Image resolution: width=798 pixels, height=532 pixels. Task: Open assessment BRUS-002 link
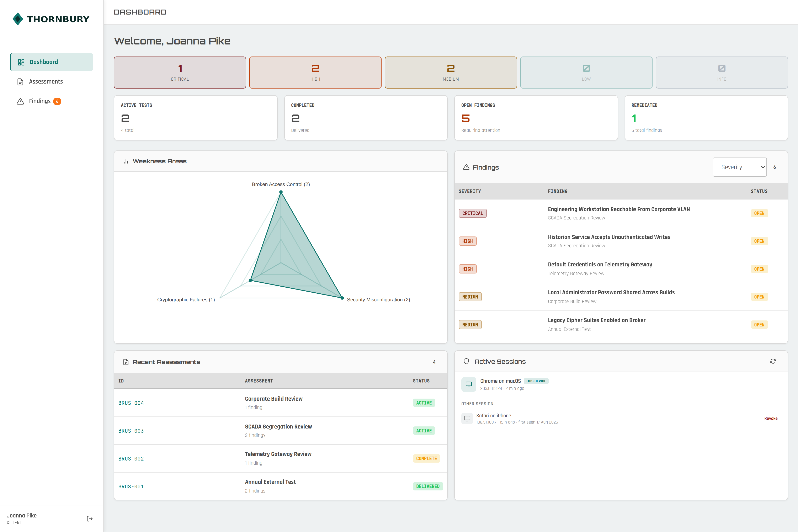(131, 459)
